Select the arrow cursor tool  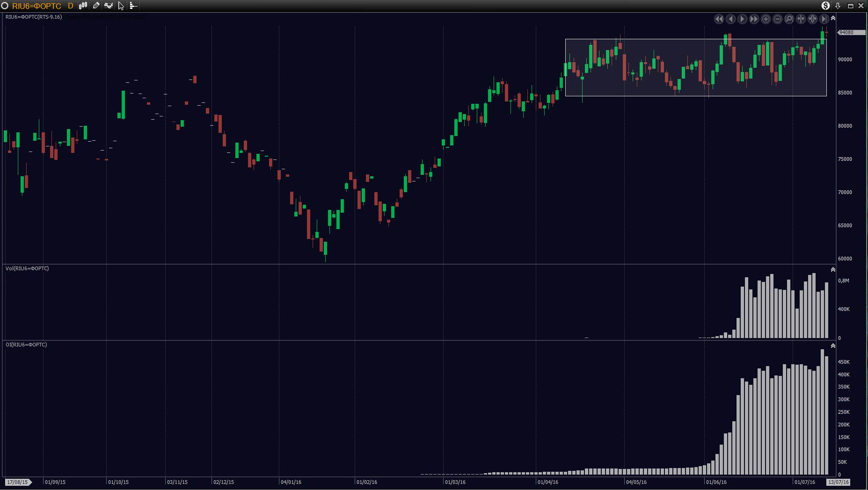coord(121,6)
